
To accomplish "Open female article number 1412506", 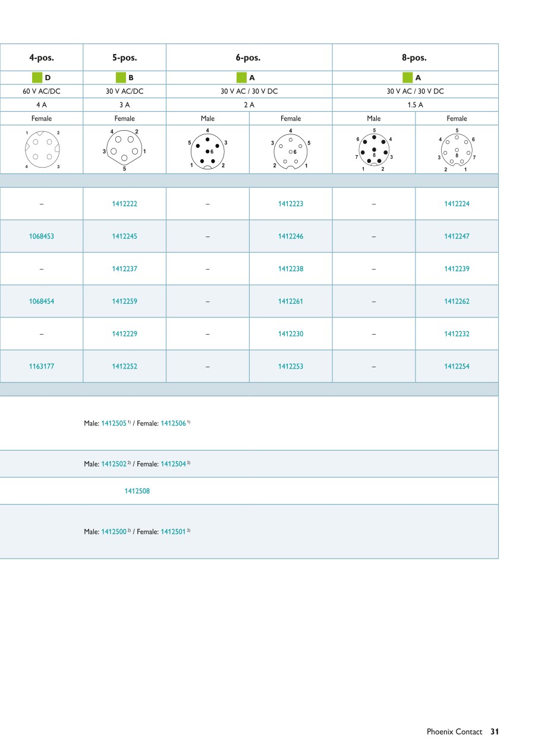I will pyautogui.click(x=174, y=424).
